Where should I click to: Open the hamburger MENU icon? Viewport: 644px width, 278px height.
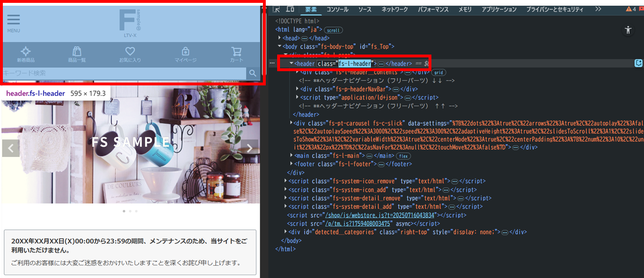pyautogui.click(x=14, y=20)
